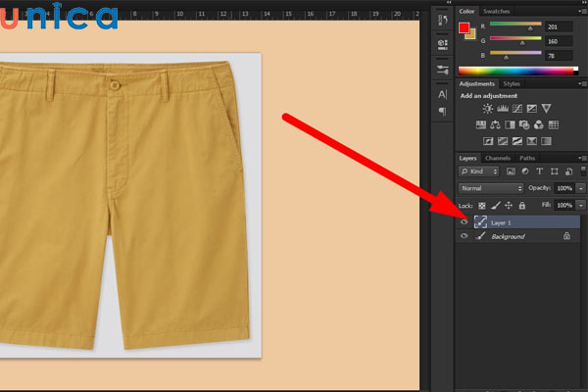This screenshot has width=588, height=392.
Task: Add a Color Balance adjustment
Action: [x=496, y=125]
